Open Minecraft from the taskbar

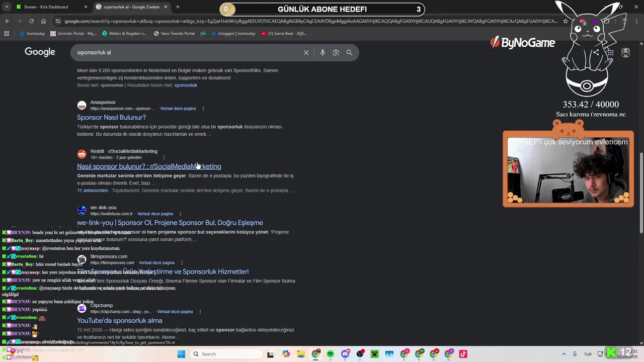tap(374, 354)
